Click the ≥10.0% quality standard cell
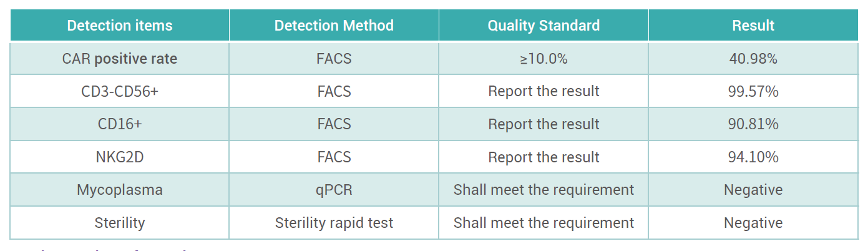This screenshot has height=251, width=868. click(544, 59)
